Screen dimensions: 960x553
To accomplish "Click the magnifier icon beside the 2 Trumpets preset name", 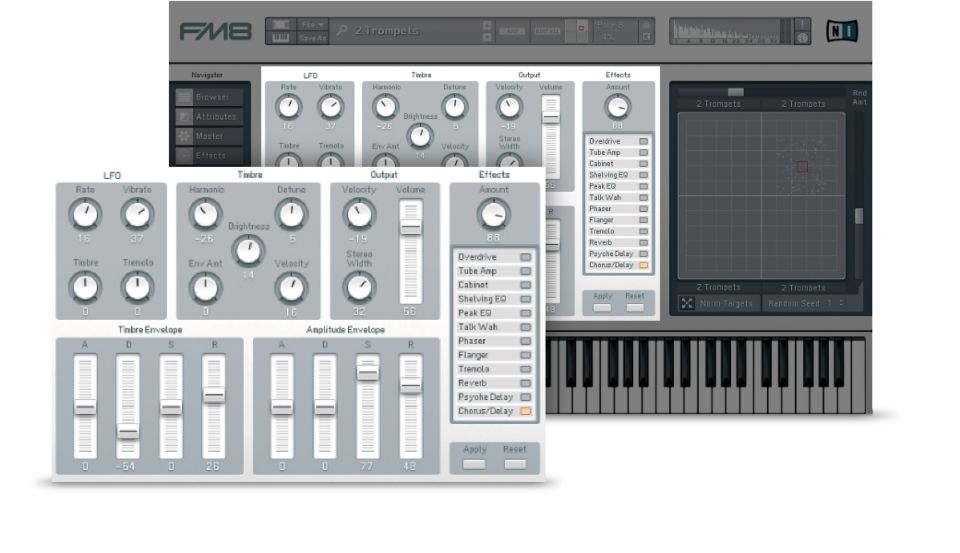I will coord(342,31).
